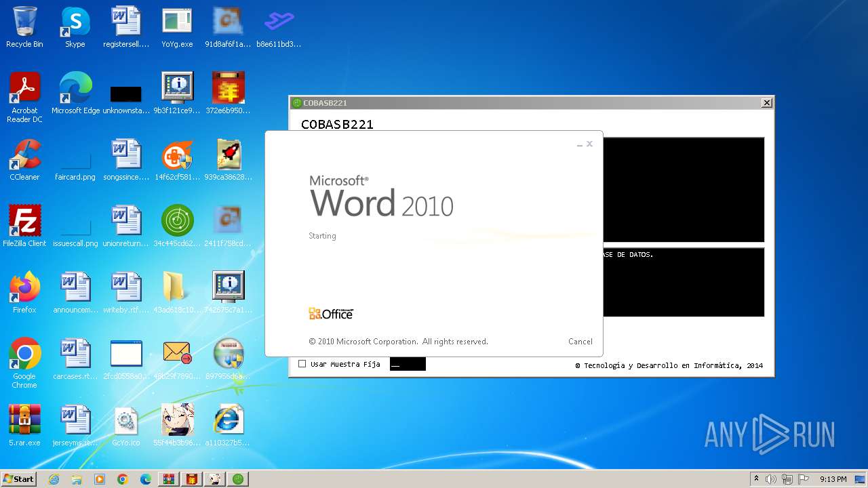868x488 pixels.
Task: Select the 897956d6a installer icon
Action: pyautogui.click(x=228, y=359)
